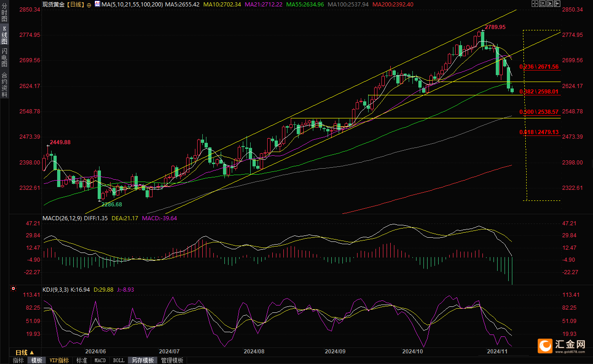
Task: Click the 0.382 Fibonacci level 2598.01
Action: pos(539,92)
